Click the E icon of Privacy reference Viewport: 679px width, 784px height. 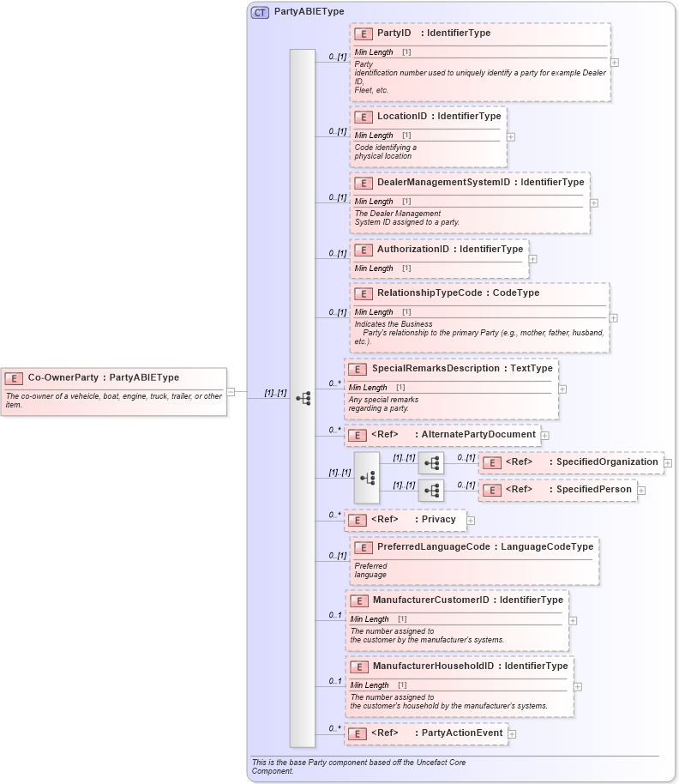coord(358,521)
